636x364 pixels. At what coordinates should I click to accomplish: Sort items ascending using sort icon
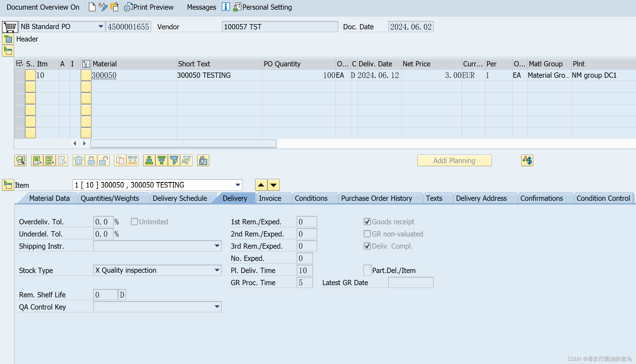(149, 160)
